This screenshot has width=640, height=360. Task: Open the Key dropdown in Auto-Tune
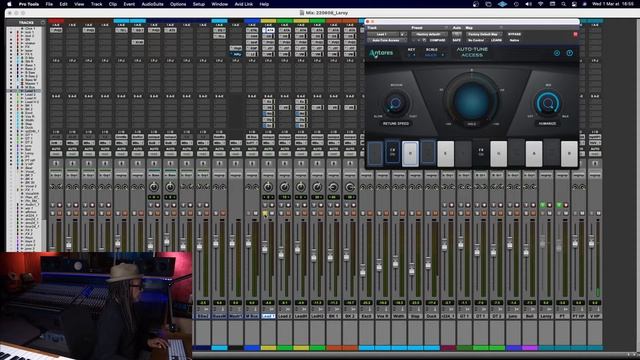tap(411, 55)
